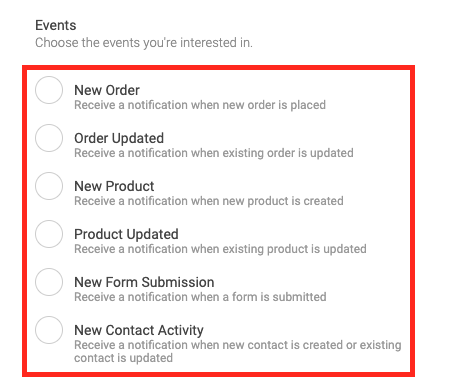The height and width of the screenshot is (392, 465).
Task: Choose the New Form Submission label
Action: point(144,282)
